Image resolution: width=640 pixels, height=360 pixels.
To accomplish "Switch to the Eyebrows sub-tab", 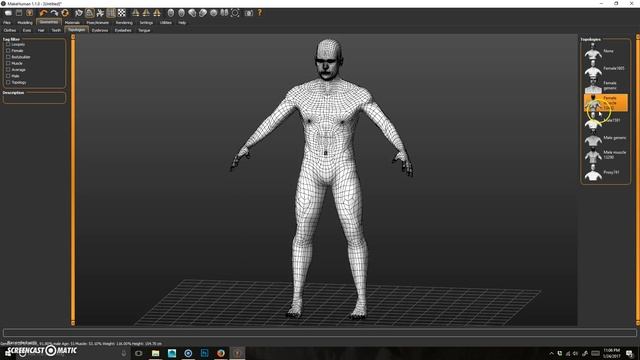I will tap(100, 30).
